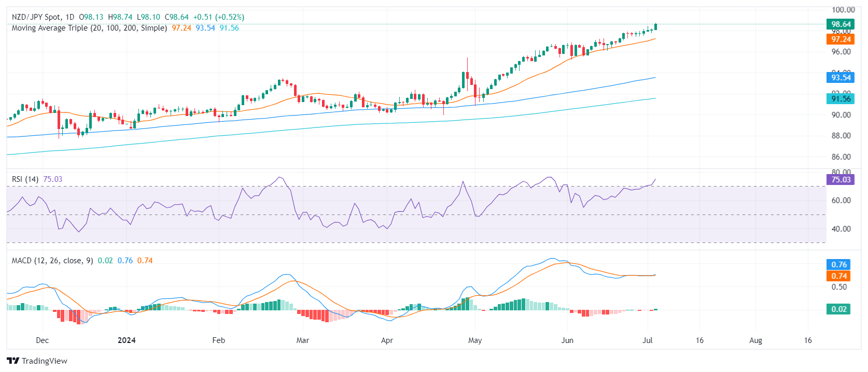Select the RSI (14) indicator label
868x372 pixels.
pos(25,179)
